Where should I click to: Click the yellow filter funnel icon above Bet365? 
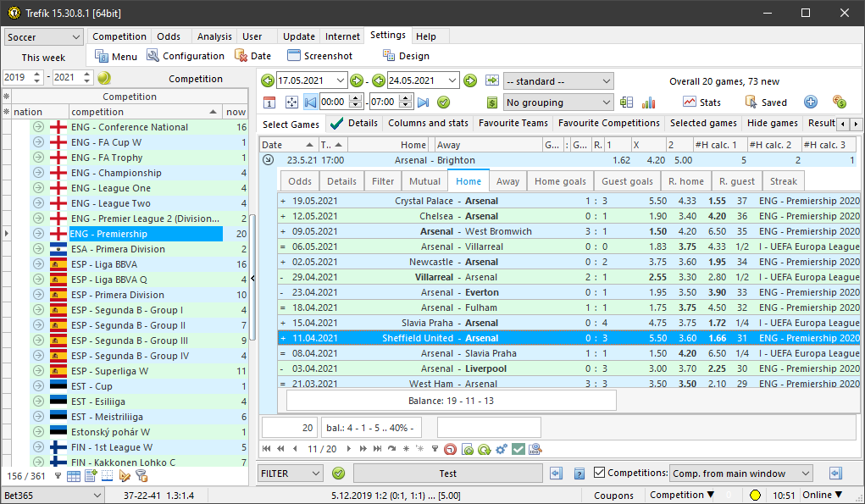pyautogui.click(x=141, y=475)
